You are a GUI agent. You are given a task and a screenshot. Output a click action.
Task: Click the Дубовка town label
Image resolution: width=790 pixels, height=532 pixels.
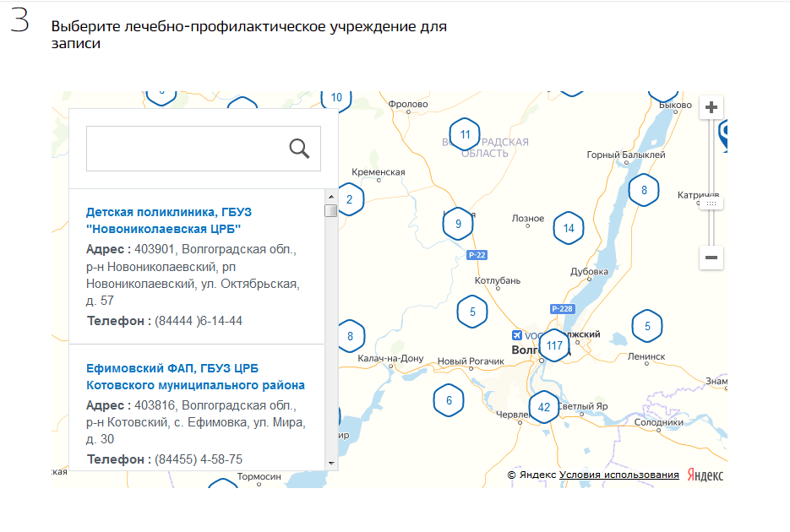click(x=589, y=271)
